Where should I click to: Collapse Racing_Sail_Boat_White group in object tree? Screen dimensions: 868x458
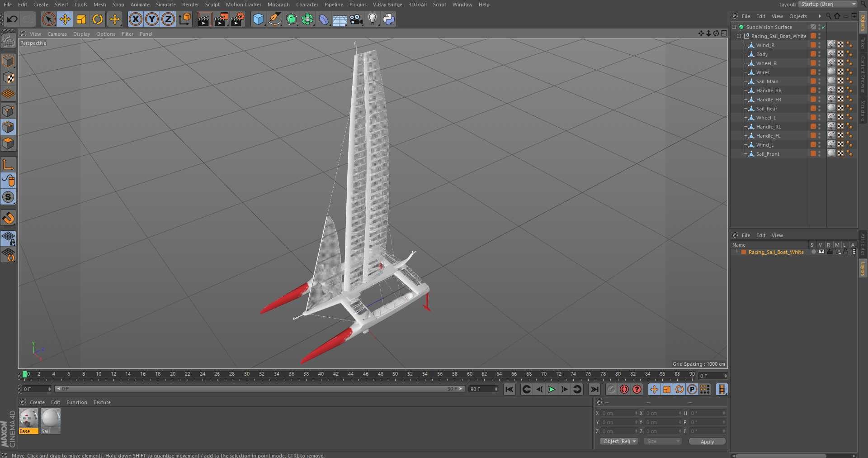(x=739, y=36)
